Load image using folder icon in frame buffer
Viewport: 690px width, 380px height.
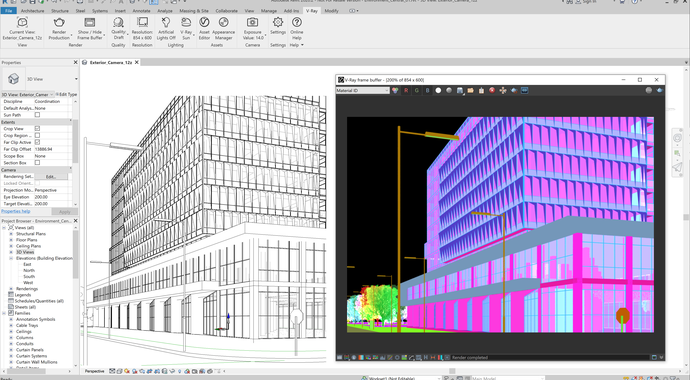[470, 90]
